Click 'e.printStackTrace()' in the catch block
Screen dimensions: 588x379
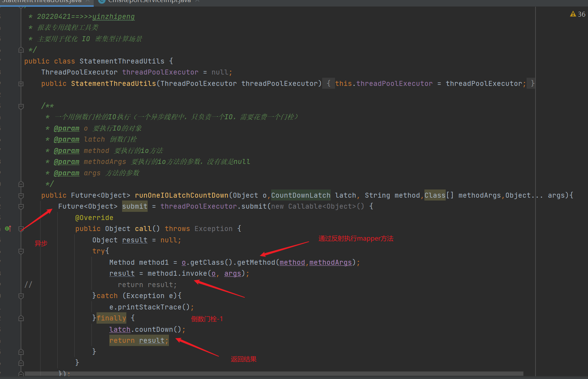pyautogui.click(x=149, y=307)
